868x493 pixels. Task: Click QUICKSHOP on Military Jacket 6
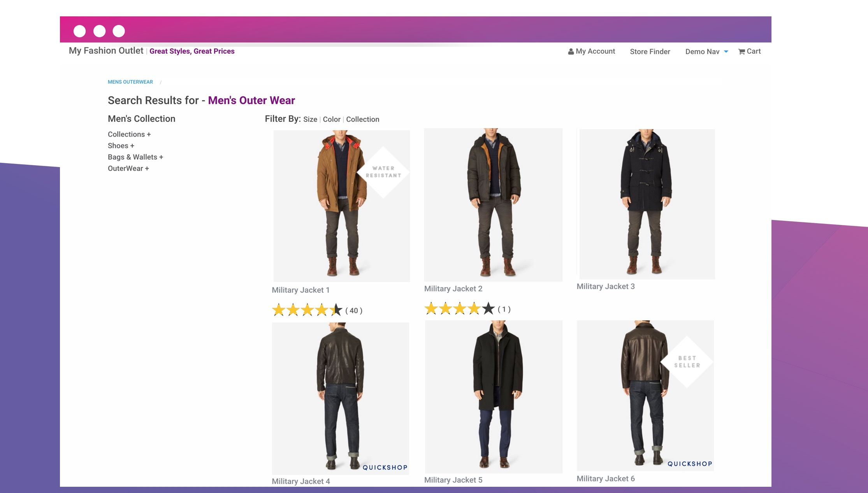click(x=690, y=464)
